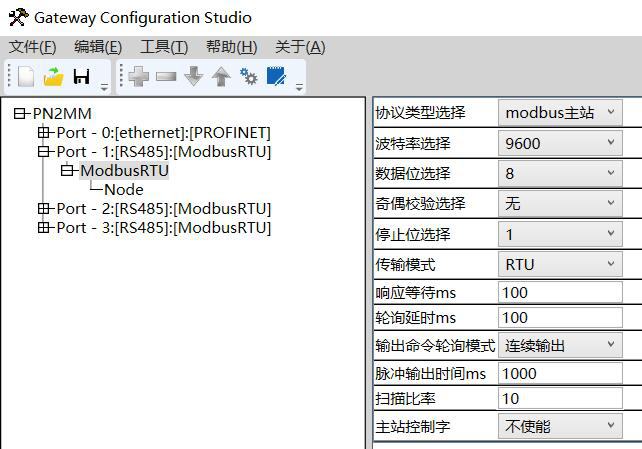The width and height of the screenshot is (642, 449).
Task: Click the blue notepad edit icon
Action: [276, 76]
